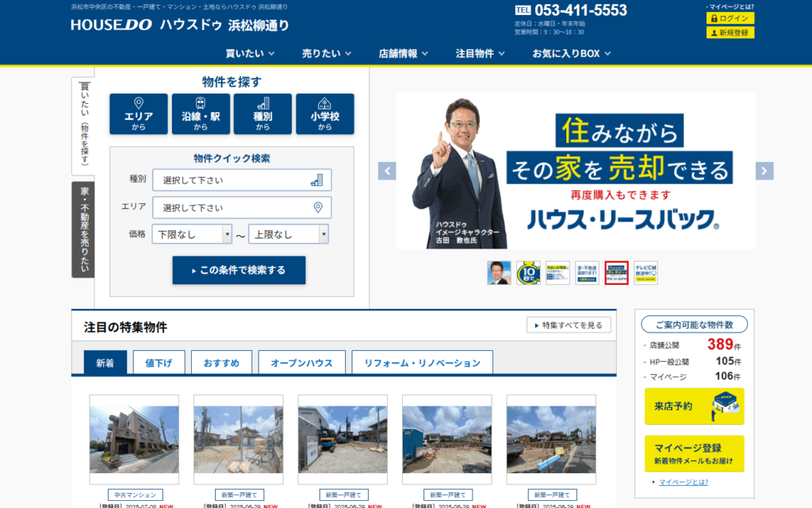Click the HP一般公開 105件 count
The image size is (812, 508).
(691, 361)
